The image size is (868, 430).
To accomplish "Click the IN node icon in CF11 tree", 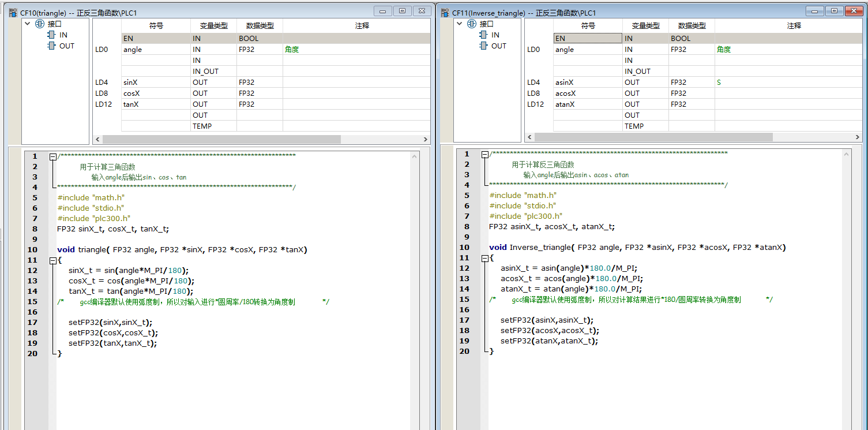I will pyautogui.click(x=483, y=35).
